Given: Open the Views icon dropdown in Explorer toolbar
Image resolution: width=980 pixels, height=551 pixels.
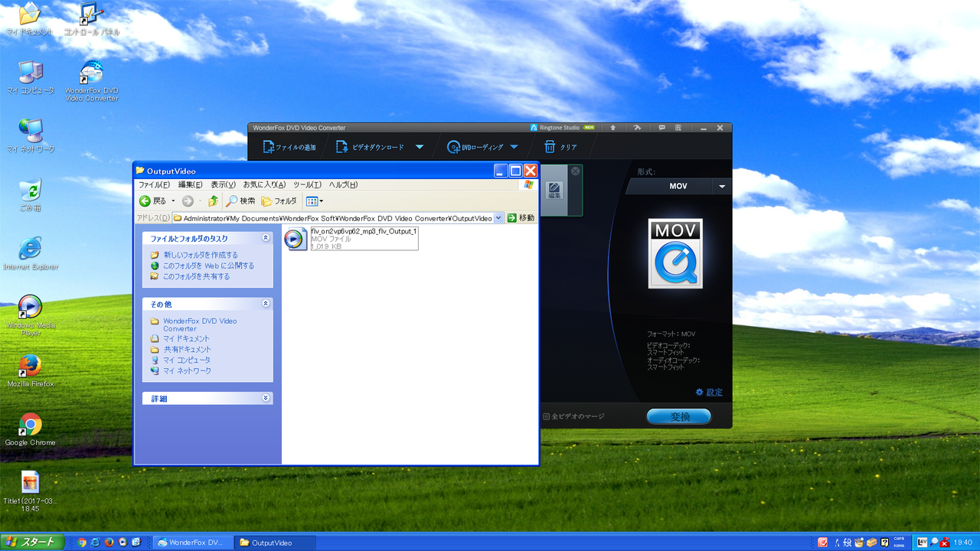Looking at the screenshot, I should (x=315, y=201).
